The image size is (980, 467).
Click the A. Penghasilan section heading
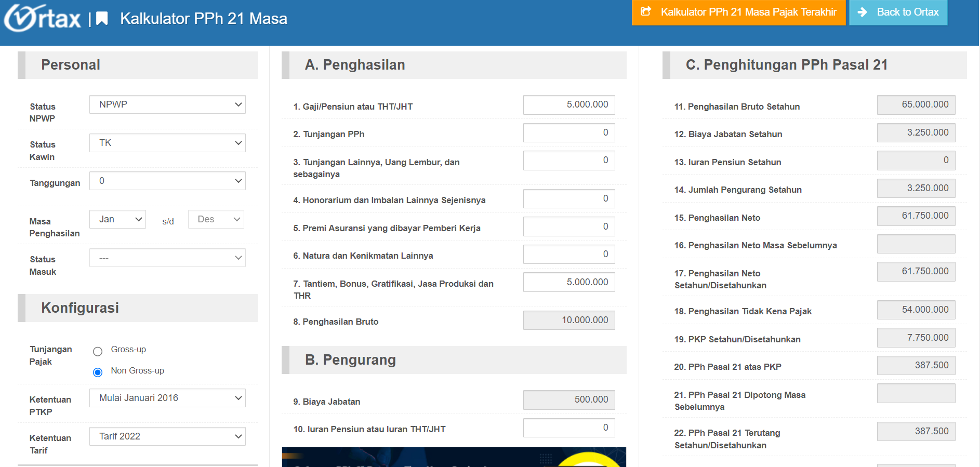(x=355, y=65)
